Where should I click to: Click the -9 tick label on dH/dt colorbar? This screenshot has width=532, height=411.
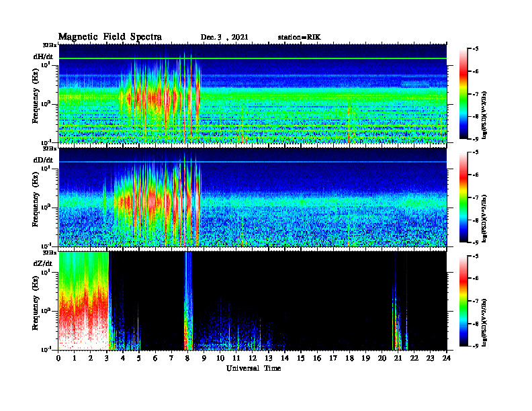point(476,139)
